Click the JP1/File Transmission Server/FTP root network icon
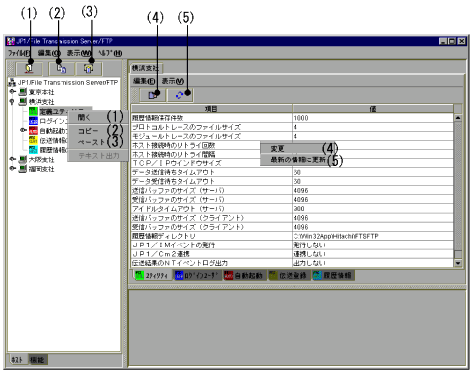The image size is (472, 373). tap(12, 82)
